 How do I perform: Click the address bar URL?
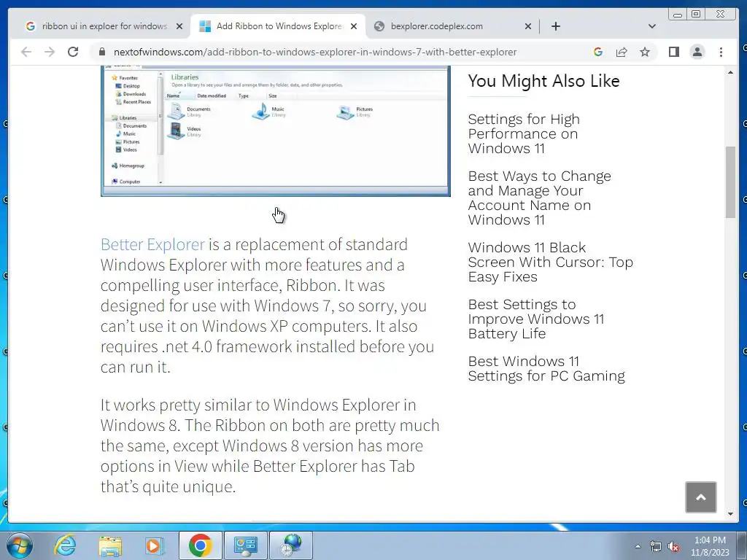(315, 52)
